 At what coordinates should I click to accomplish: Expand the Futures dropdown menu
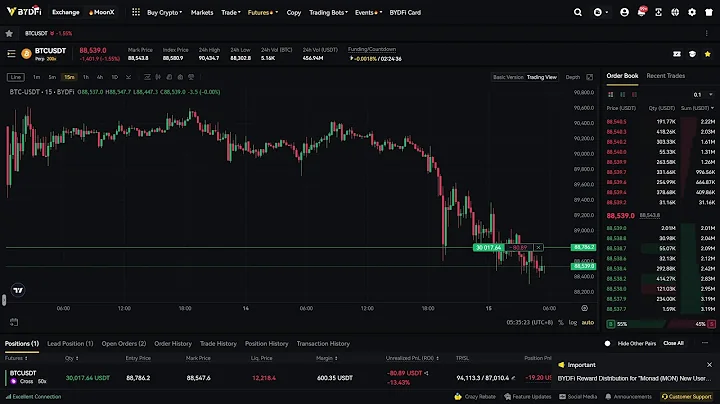click(263, 12)
